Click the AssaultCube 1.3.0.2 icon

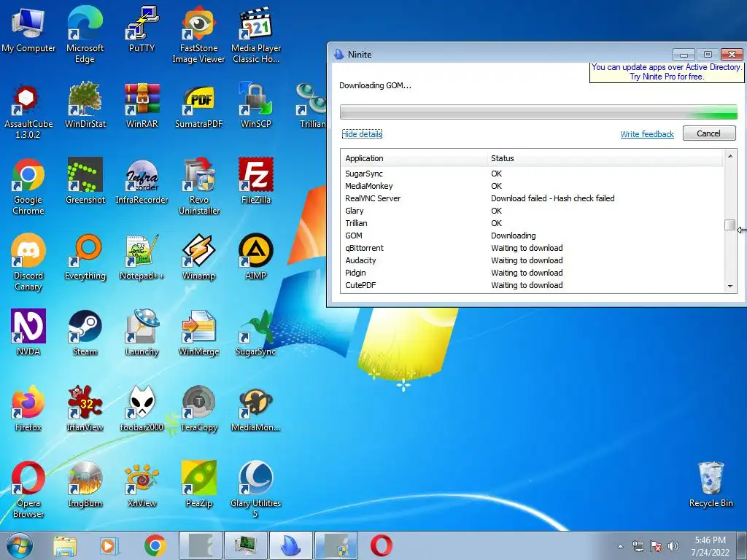pos(28,111)
